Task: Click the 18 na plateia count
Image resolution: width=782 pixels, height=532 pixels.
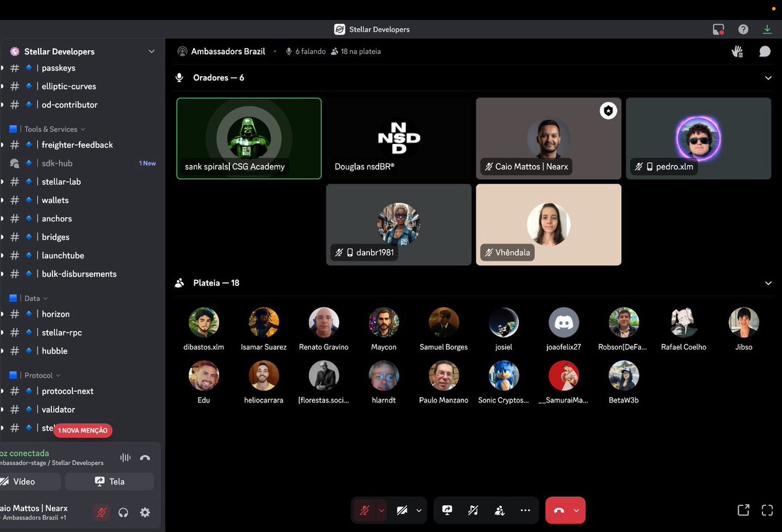Action: pos(356,51)
